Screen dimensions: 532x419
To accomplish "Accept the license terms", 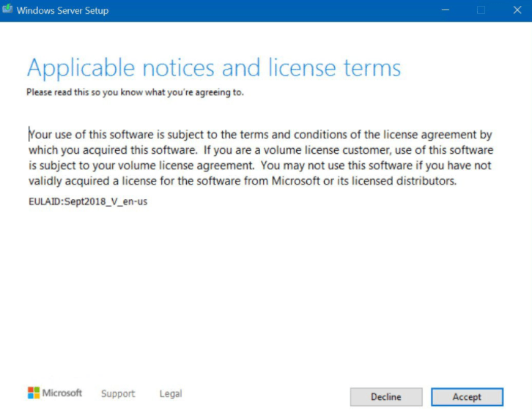I will tap(467, 396).
